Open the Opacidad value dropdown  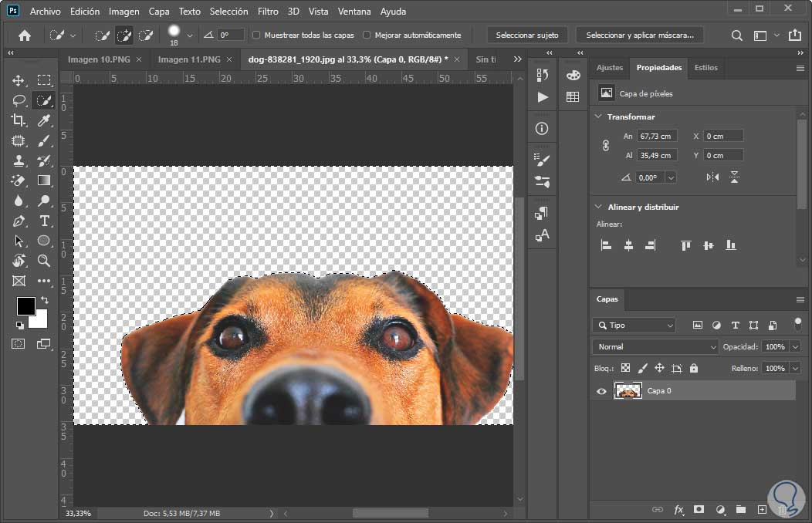tap(795, 347)
